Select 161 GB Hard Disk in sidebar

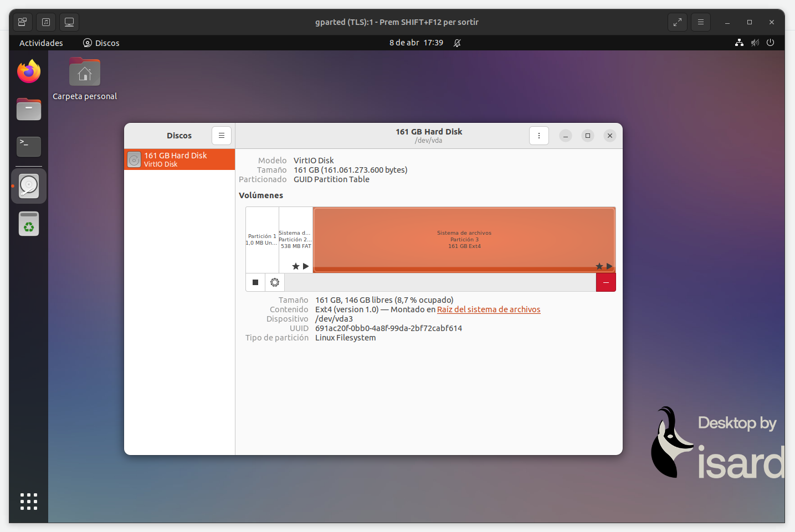179,159
